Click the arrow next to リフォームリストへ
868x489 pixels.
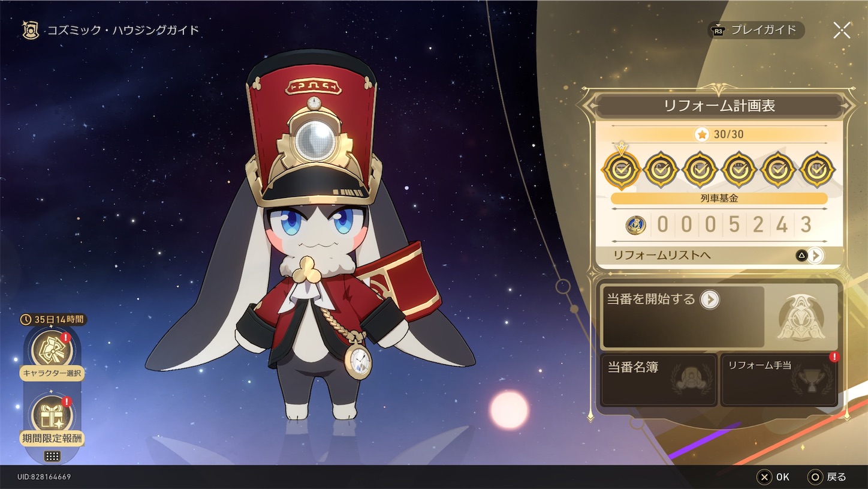(815, 256)
